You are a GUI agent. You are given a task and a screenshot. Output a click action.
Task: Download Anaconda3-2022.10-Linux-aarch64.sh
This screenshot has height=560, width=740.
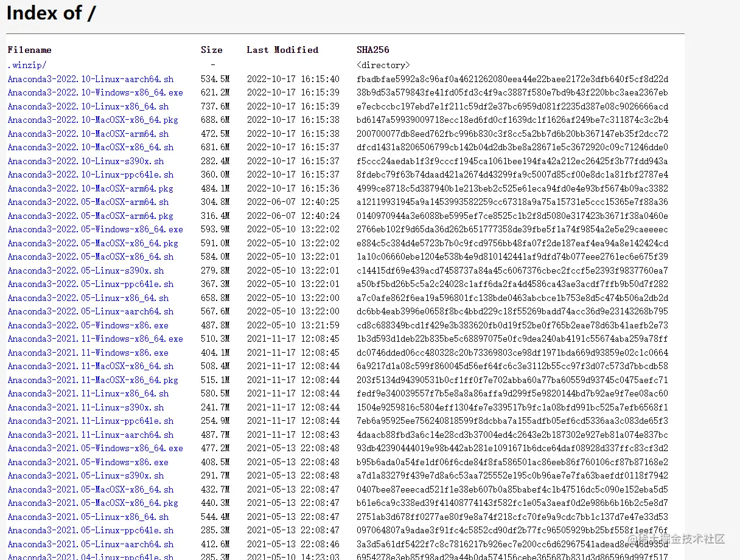point(91,79)
